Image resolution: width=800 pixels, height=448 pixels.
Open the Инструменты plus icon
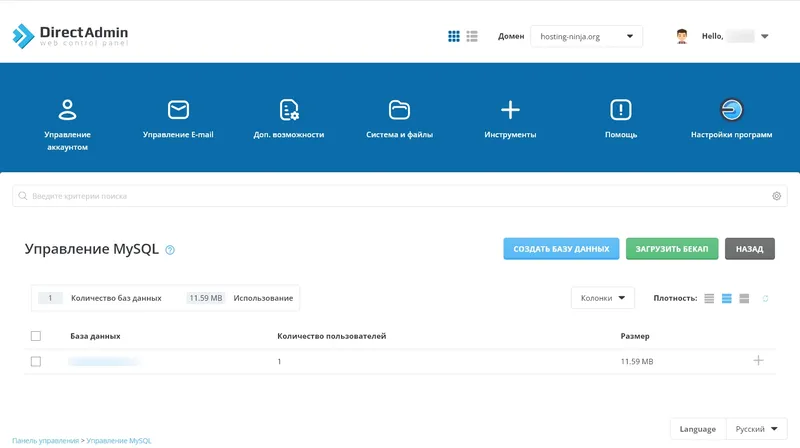pyautogui.click(x=510, y=110)
